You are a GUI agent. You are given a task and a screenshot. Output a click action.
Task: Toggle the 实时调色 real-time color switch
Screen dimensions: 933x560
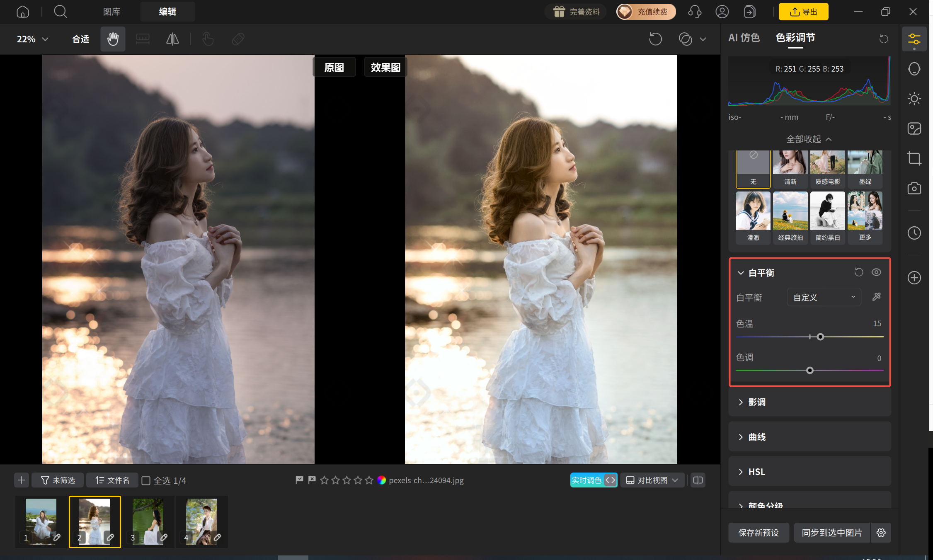(594, 480)
